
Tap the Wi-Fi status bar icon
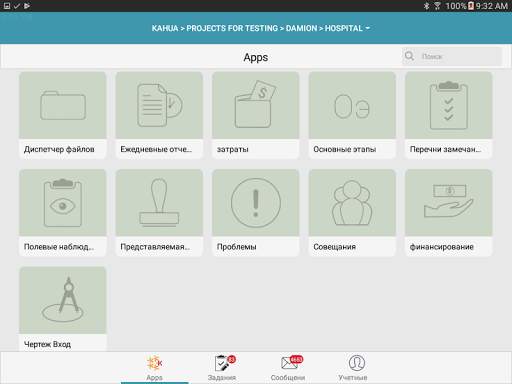coord(437,6)
